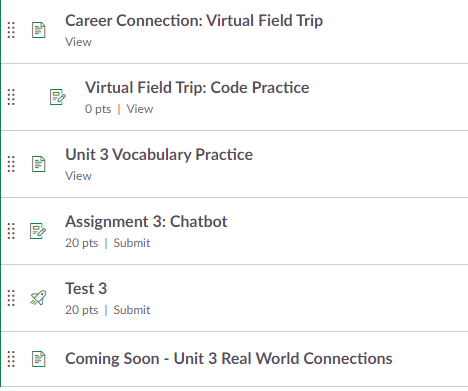Screen dimensions: 468x391
Task: Click the page icon beside Coming Soon item
Action: [x=39, y=359]
